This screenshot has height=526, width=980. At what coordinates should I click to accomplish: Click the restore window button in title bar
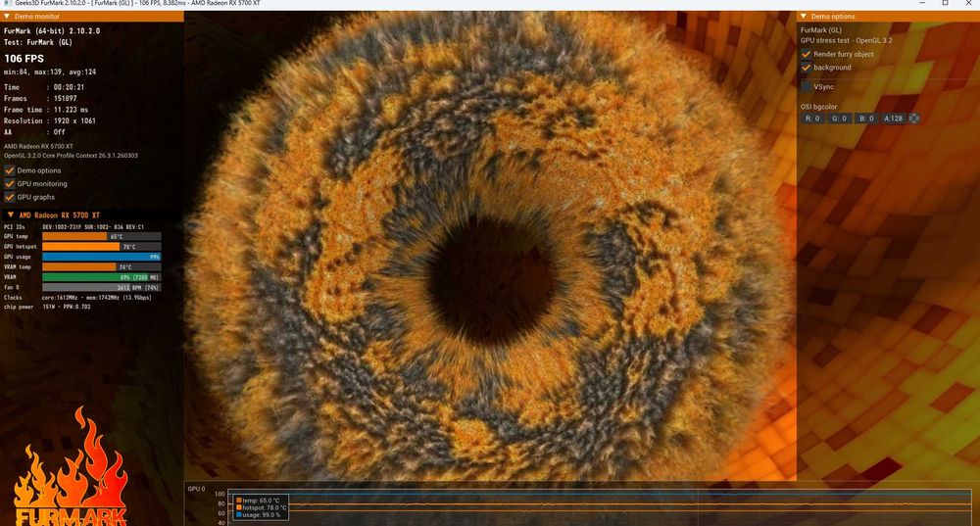945,3
